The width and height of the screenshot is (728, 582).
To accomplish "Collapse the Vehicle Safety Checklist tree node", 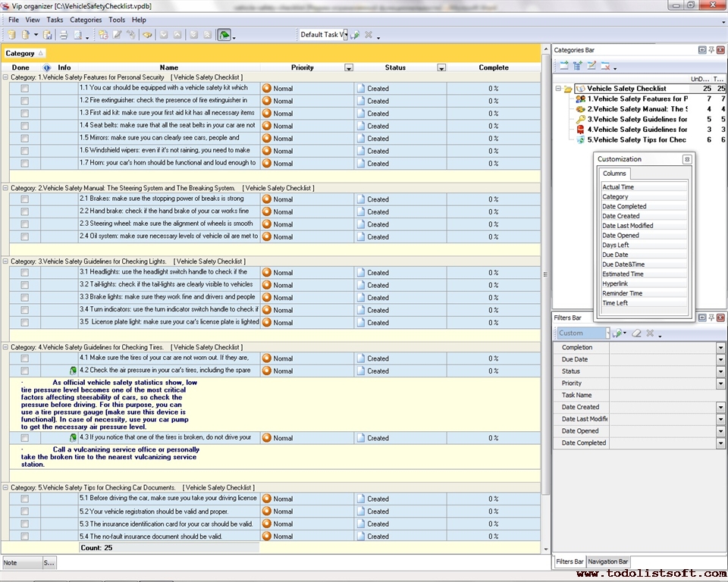I will (558, 89).
